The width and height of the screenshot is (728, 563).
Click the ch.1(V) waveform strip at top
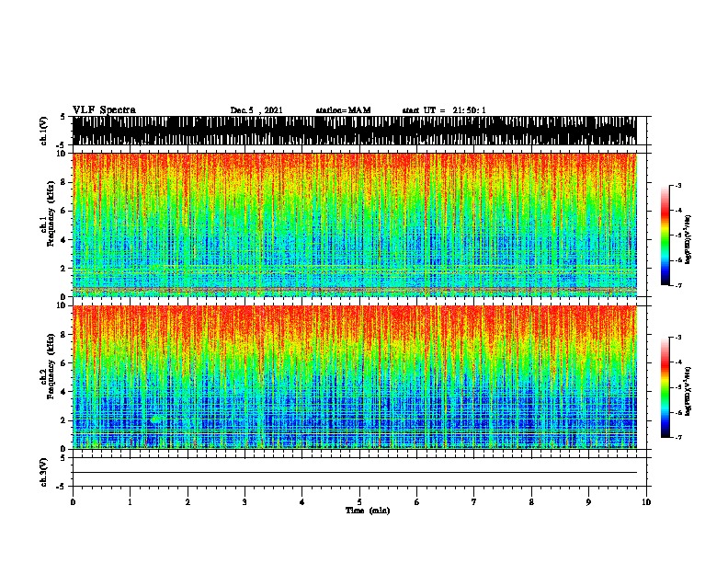[355, 131]
